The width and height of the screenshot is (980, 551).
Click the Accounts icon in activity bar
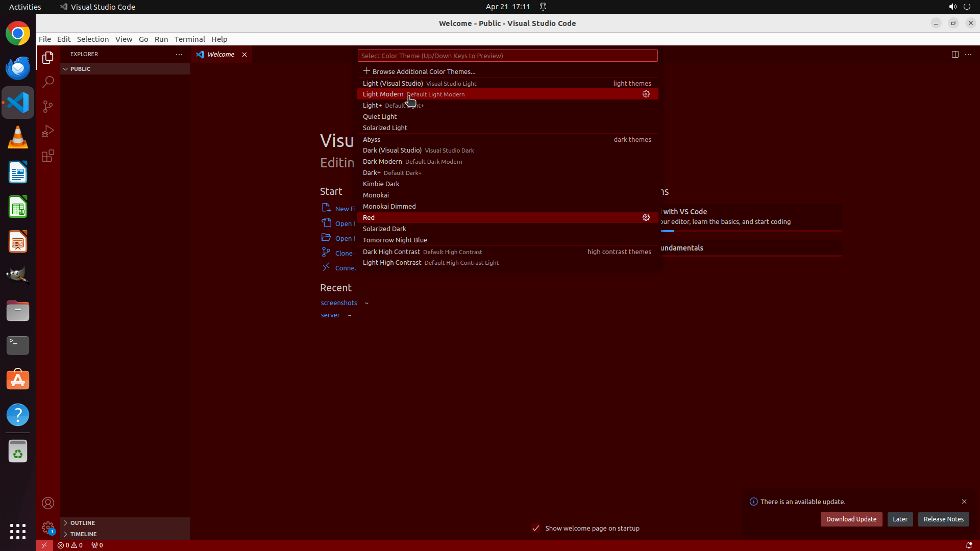point(48,503)
